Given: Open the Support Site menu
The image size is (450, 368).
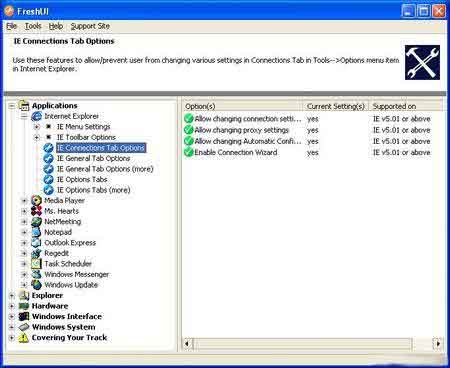Looking at the screenshot, I should point(90,26).
